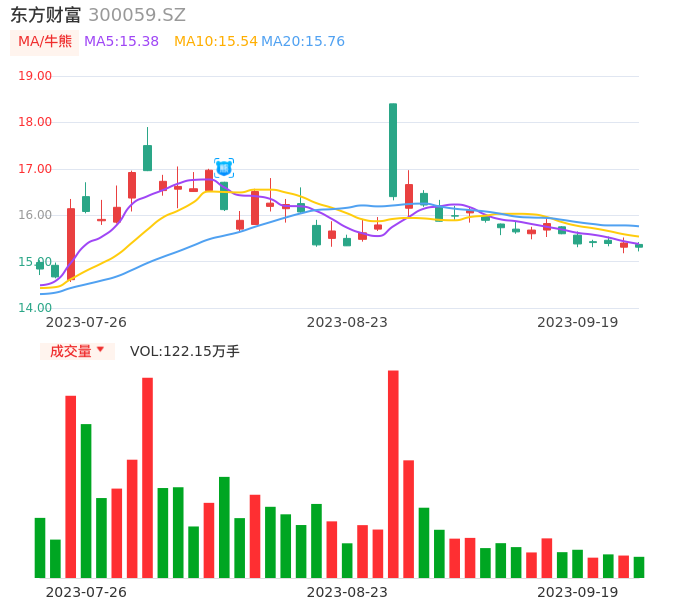
Task: Click the VOL:122.15万手 volume readout
Action: (x=185, y=351)
